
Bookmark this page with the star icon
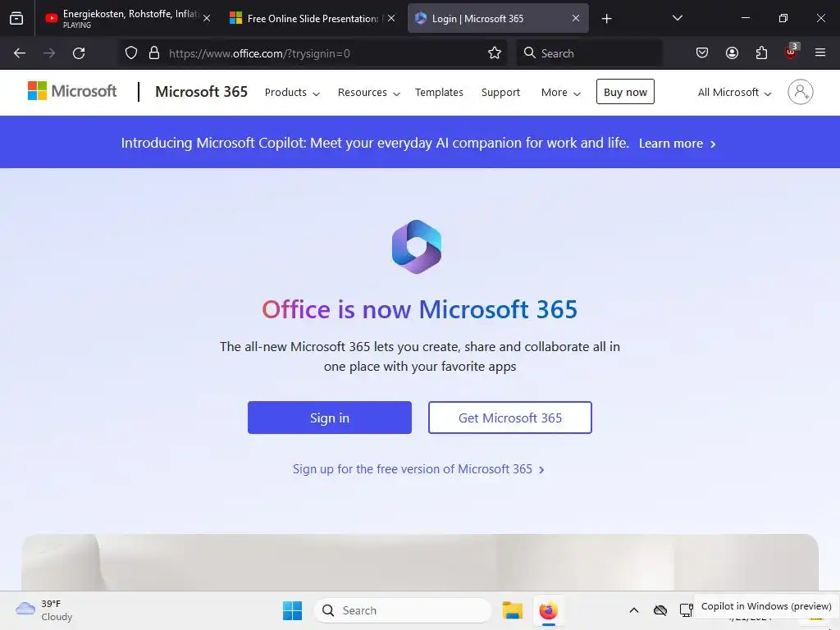point(495,53)
